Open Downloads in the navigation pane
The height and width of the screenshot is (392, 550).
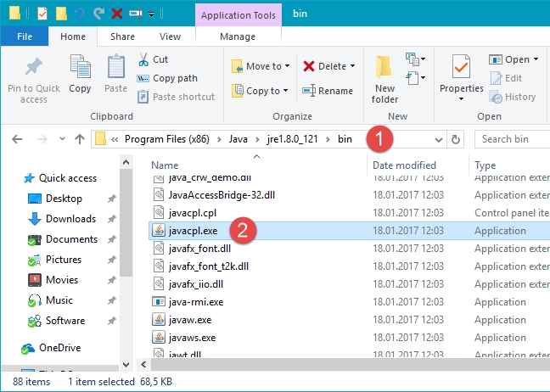62,219
